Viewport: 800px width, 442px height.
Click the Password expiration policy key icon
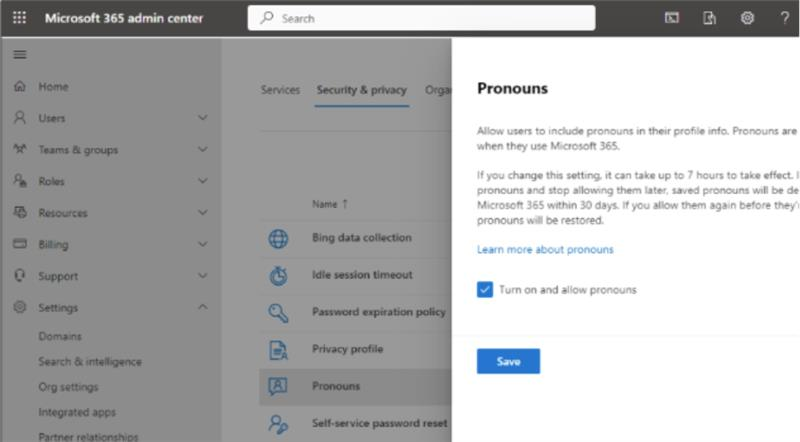coord(278,313)
